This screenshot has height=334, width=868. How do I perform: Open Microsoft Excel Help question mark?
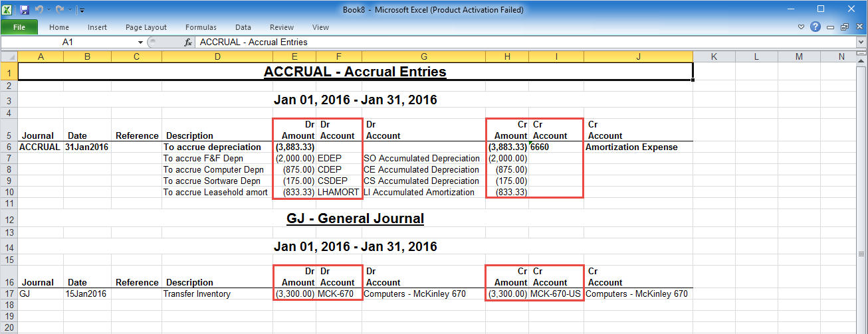point(815,27)
